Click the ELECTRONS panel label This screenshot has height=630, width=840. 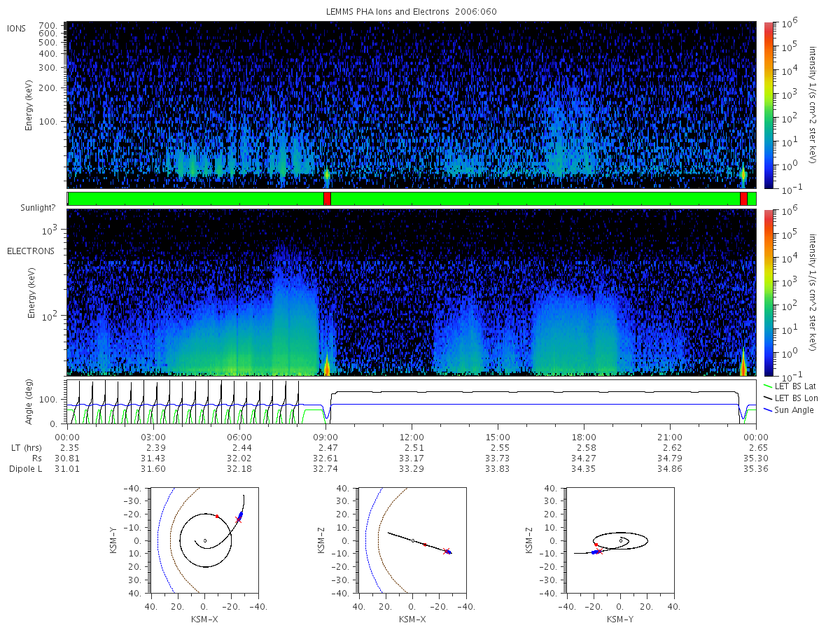[31, 251]
